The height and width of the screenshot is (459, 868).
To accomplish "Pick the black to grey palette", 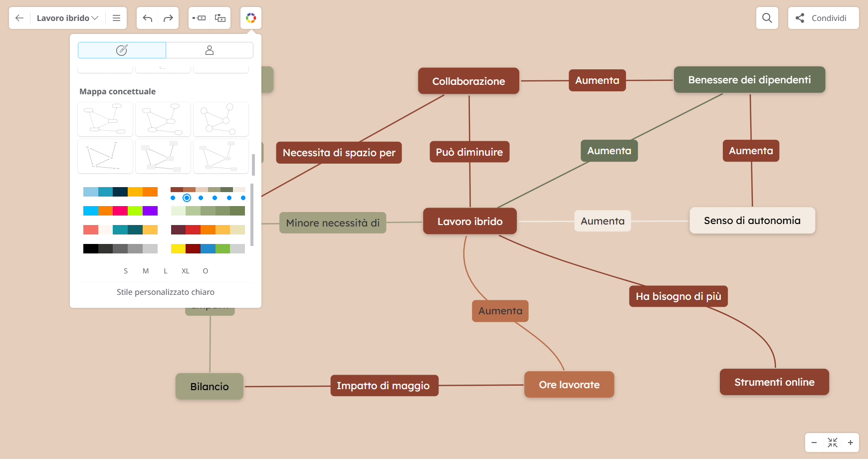I will tap(120, 248).
